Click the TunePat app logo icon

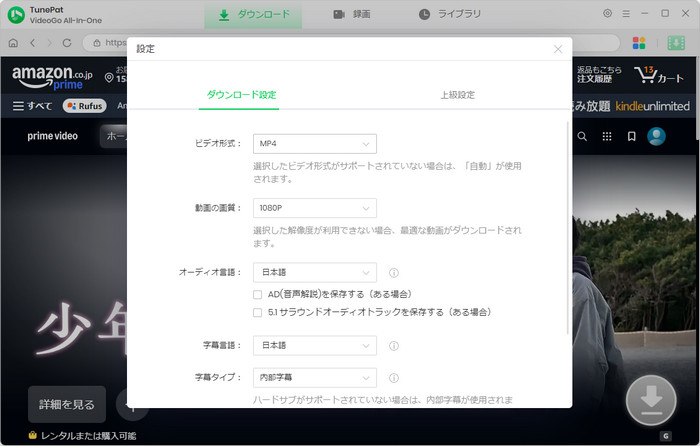point(16,15)
